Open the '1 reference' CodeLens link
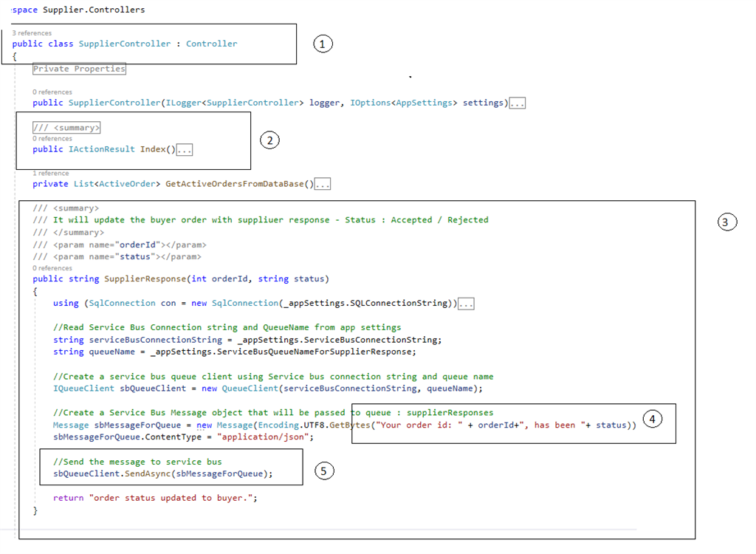The width and height of the screenshot is (756, 554). coord(51,174)
